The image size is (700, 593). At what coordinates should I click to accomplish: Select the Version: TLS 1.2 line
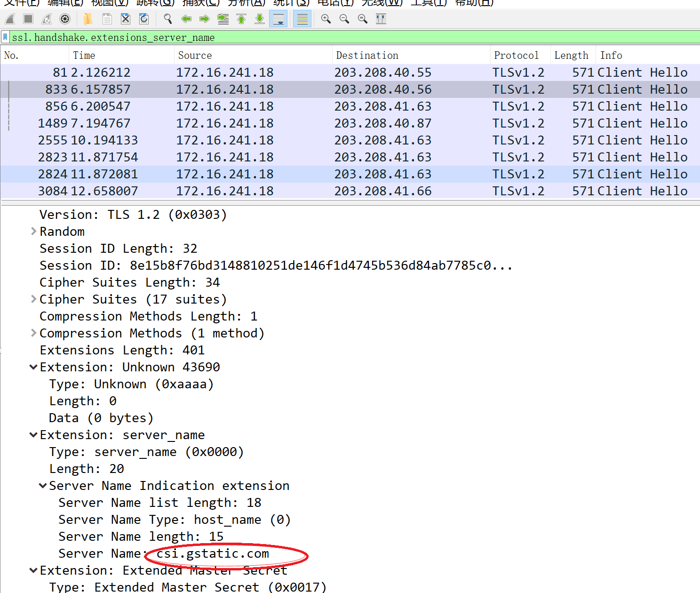tap(133, 215)
